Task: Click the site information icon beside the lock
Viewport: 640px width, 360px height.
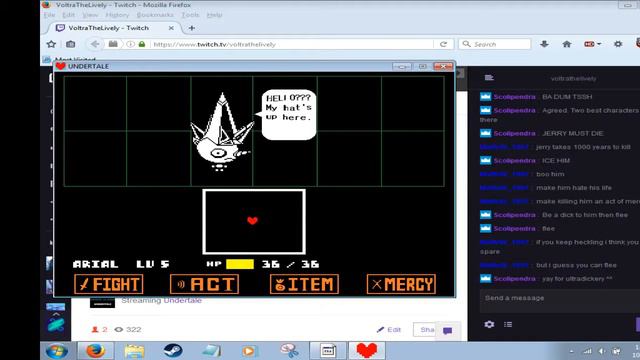Action: pyautogui.click(x=130, y=44)
